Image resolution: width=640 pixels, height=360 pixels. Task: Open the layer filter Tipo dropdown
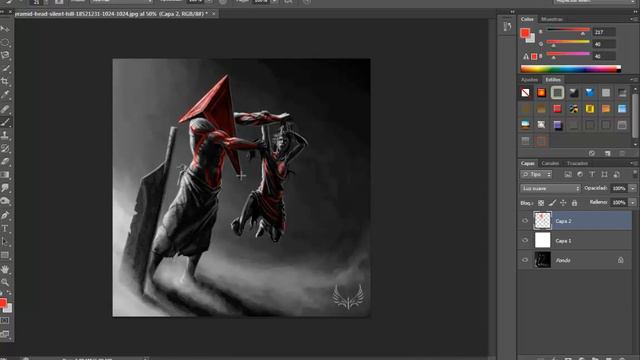536,174
